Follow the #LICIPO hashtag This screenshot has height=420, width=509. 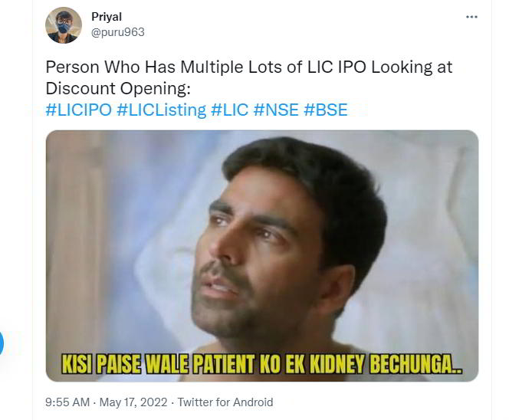[78, 110]
